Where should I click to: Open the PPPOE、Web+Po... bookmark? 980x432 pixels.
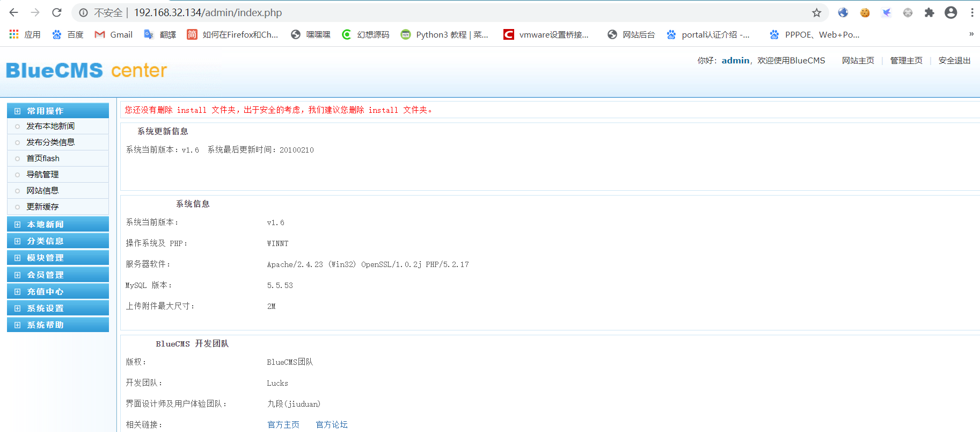pos(815,34)
